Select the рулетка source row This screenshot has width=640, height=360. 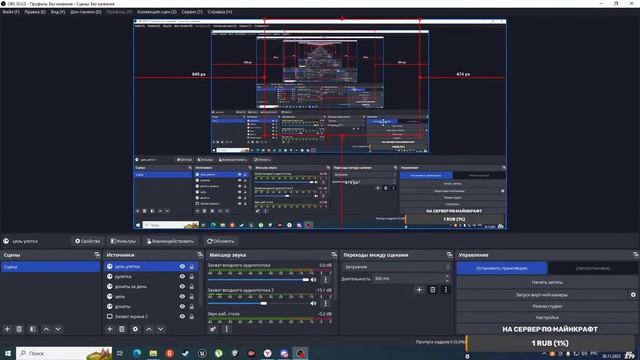click(151, 276)
